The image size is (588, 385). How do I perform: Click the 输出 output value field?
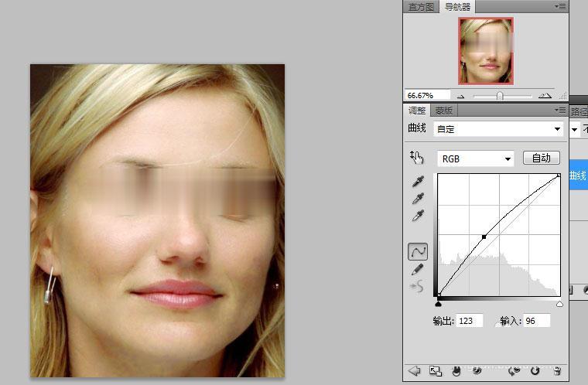[x=469, y=321]
